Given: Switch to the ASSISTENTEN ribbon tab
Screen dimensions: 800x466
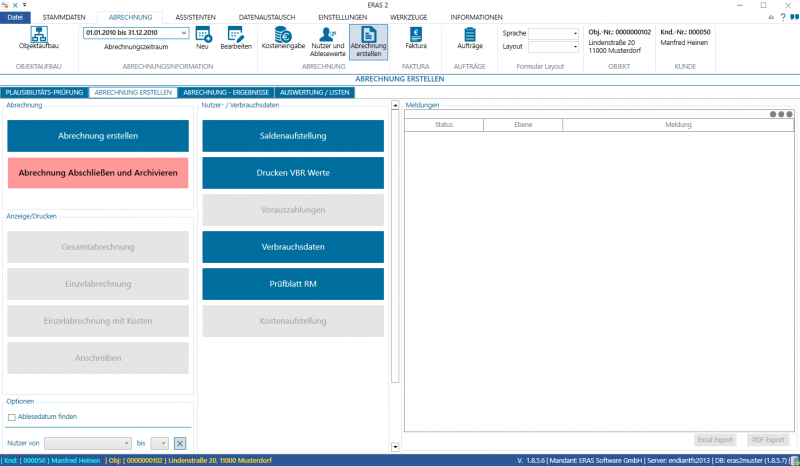Looking at the screenshot, I should point(195,17).
